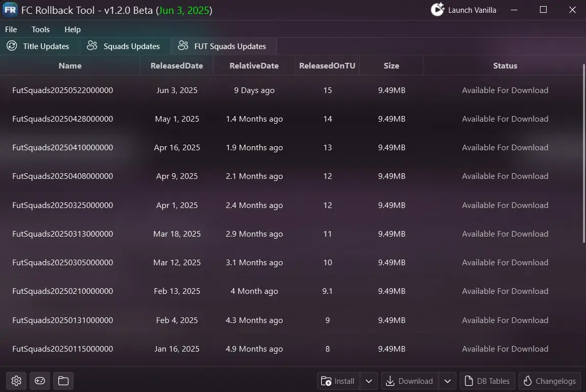Screen dimensions: 586x392
Task: Click the 2.4 Months ago cell
Action: tap(254, 205)
